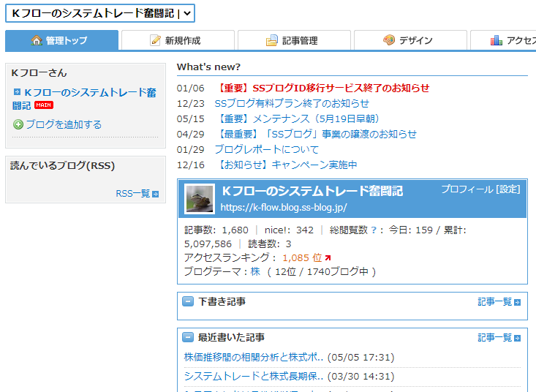
Task: Click arrow icon beside 下書き記事 記事一覧
Action: point(518,303)
